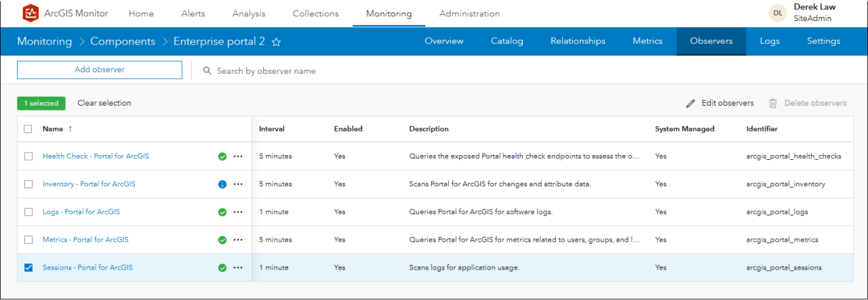Open more options for Logs observer

238,212
